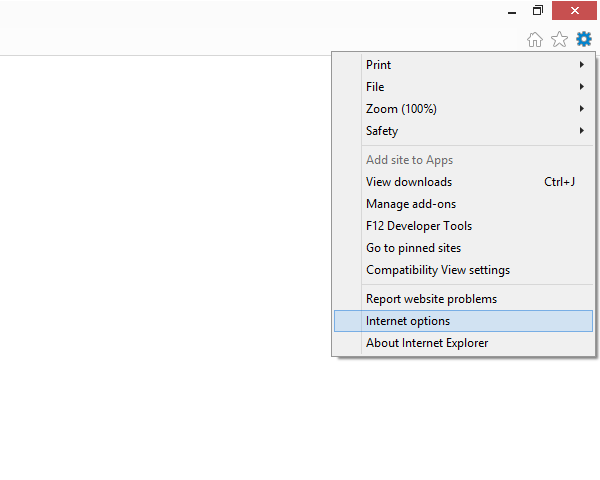
Task: Click the Home icon in toolbar
Action: (x=535, y=39)
